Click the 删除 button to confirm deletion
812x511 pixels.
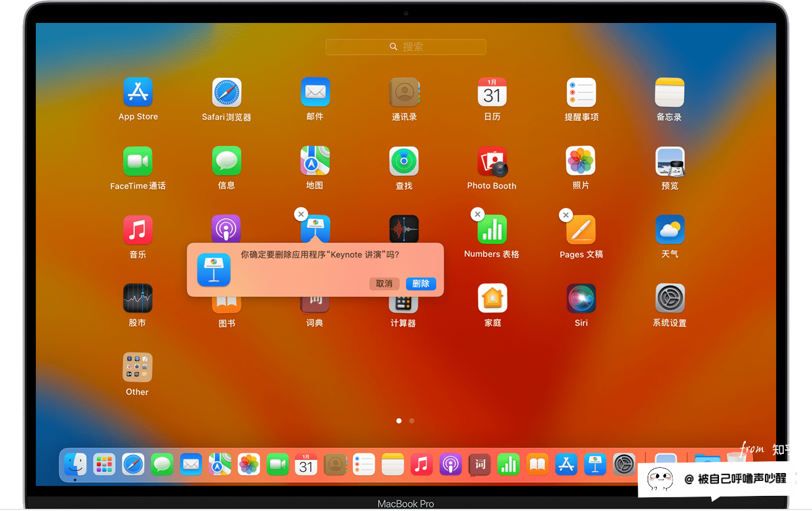(x=420, y=284)
